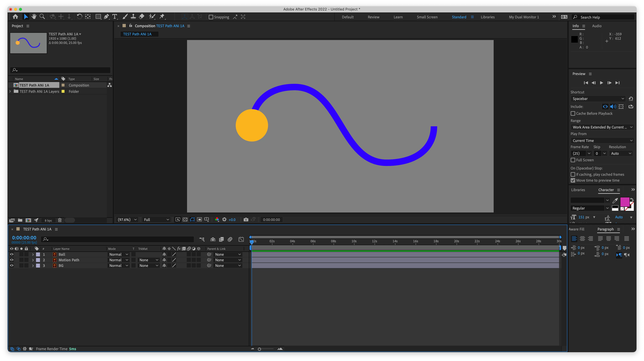Click the 8 bpc color depth button
Image resolution: width=644 pixels, height=361 pixels.
coord(48,220)
